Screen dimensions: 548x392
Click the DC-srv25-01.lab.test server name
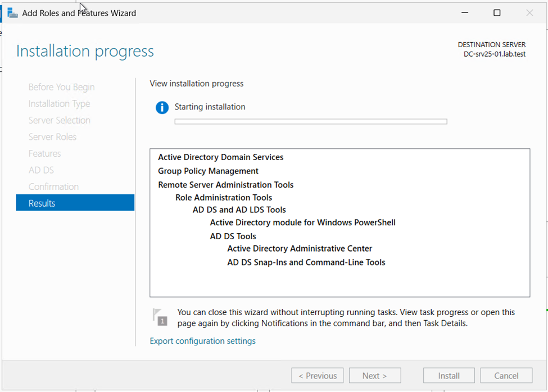pyautogui.click(x=495, y=54)
